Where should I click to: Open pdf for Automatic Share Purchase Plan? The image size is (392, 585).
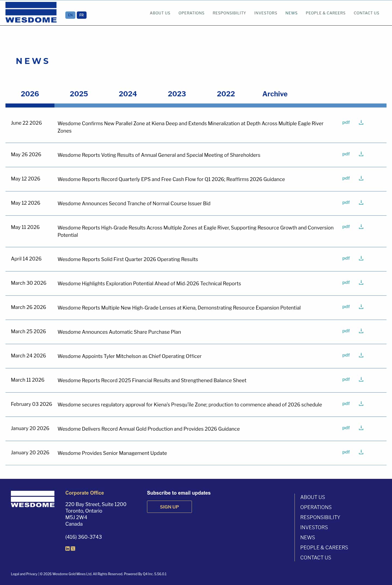tap(346, 331)
